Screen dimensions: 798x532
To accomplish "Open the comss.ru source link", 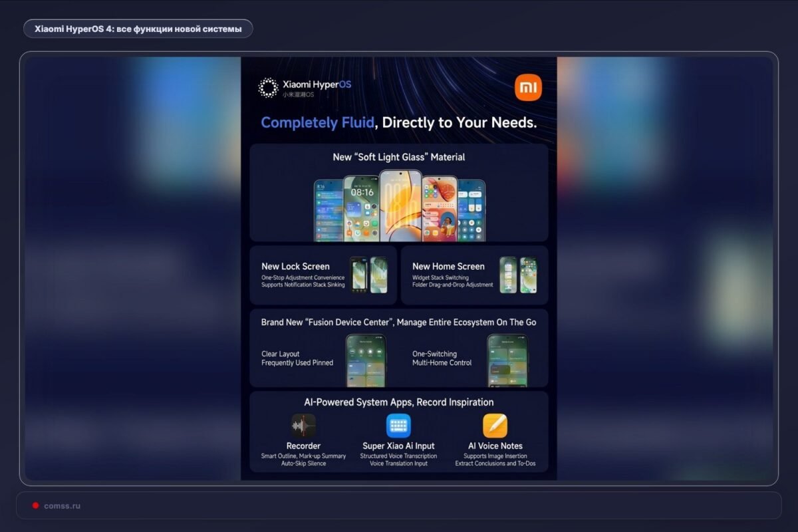I will tap(62, 505).
